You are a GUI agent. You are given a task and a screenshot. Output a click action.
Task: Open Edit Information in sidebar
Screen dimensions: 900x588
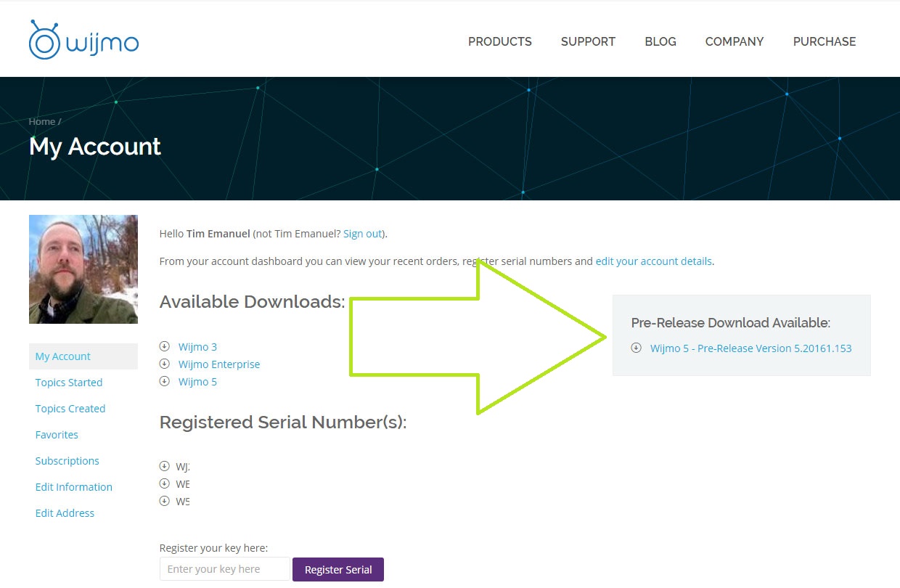74,487
